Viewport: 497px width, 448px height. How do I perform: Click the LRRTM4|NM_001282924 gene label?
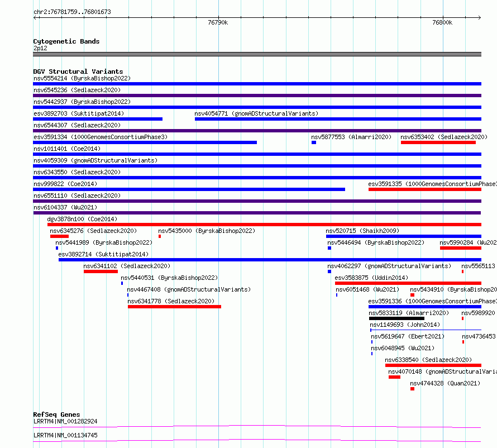click(65, 421)
